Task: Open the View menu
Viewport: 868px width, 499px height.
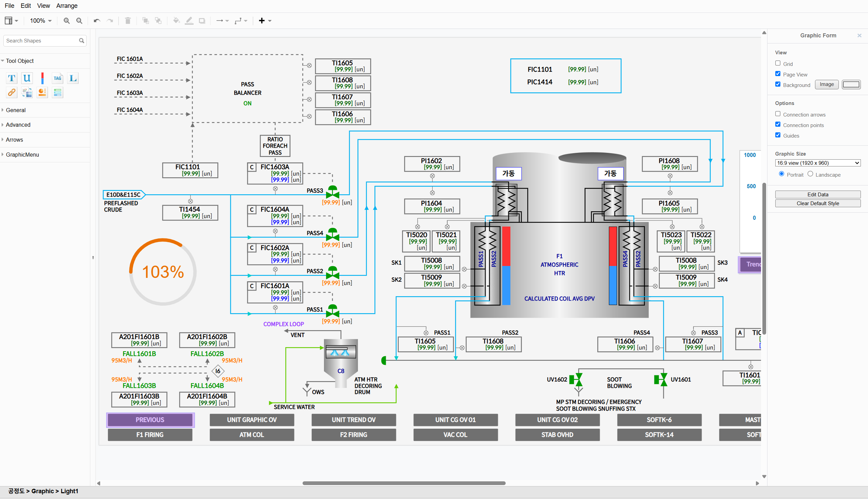Action: click(43, 6)
